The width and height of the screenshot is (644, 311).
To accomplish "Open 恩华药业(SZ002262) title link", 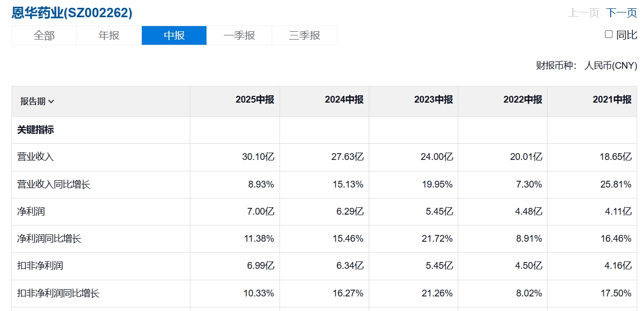I will click(72, 13).
